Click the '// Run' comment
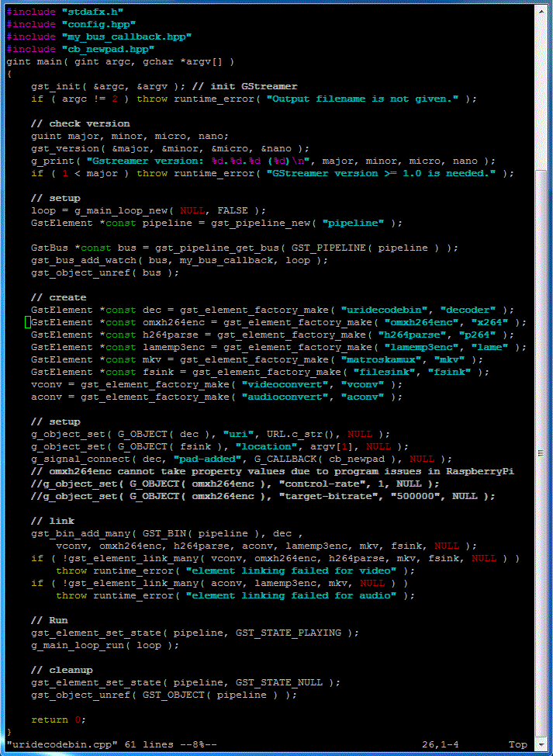The width and height of the screenshot is (553, 756). pyautogui.click(x=50, y=620)
